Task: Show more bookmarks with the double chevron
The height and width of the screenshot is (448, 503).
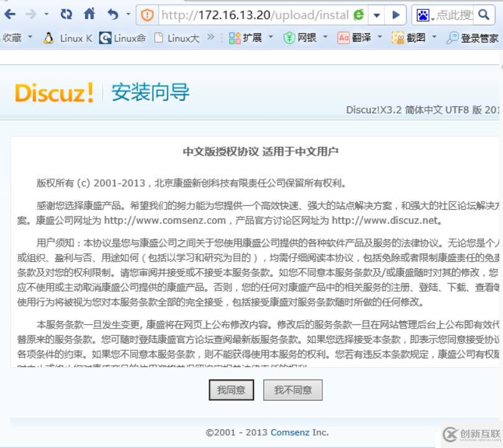Action: [x=210, y=37]
